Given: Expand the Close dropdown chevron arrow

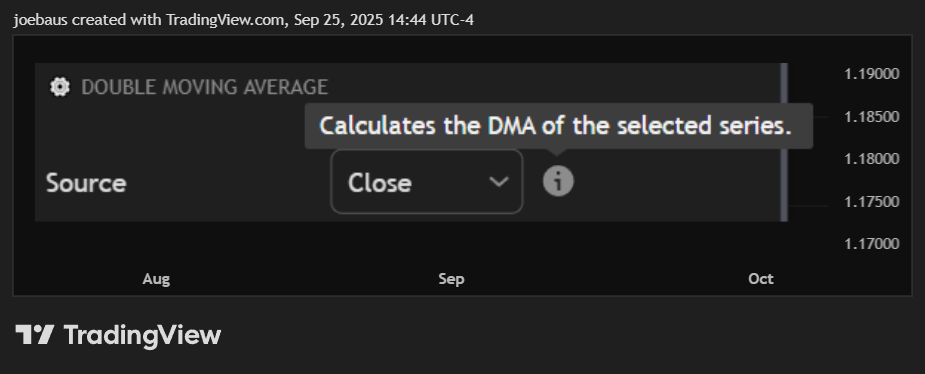Looking at the screenshot, I should 499,182.
